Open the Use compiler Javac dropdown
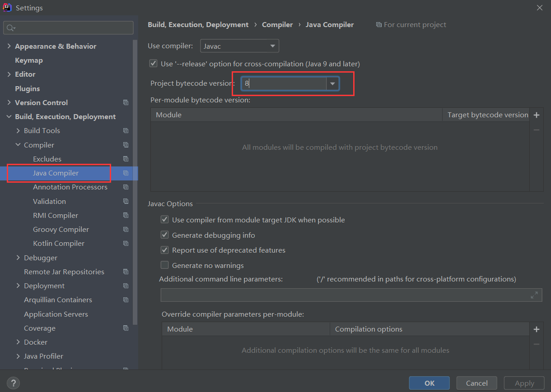 (239, 46)
